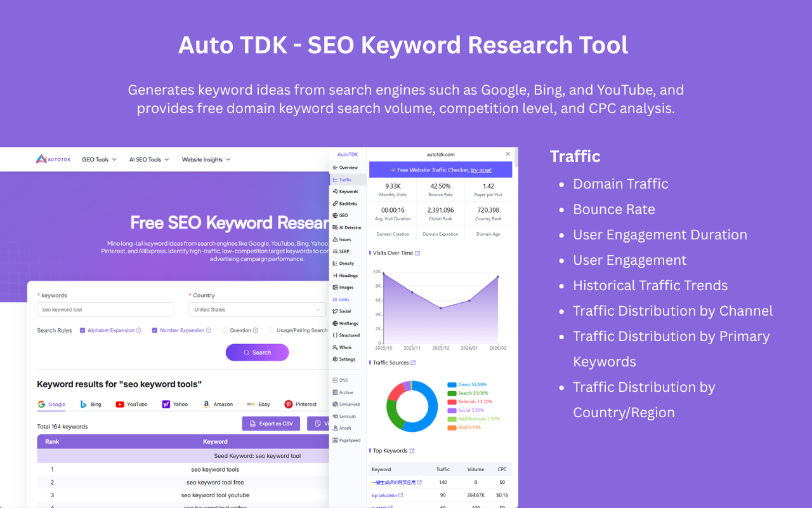This screenshot has height=508, width=812.
Task: Open the Country dropdown showing United States
Action: 257,309
